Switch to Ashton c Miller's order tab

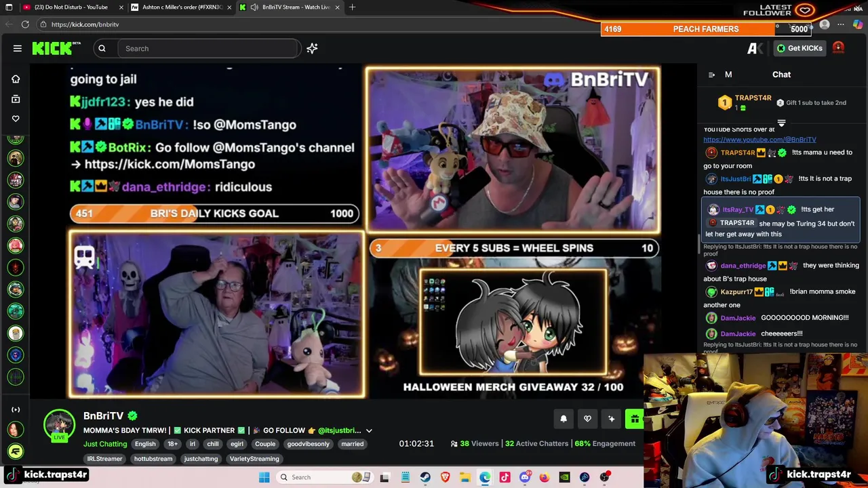tap(182, 7)
